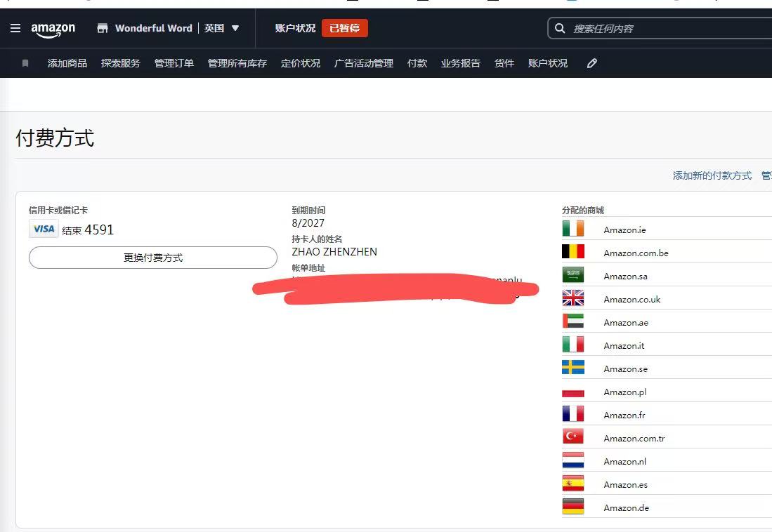Click the search magnifier icon
Viewport: 772px width, 532px height.
[x=560, y=28]
